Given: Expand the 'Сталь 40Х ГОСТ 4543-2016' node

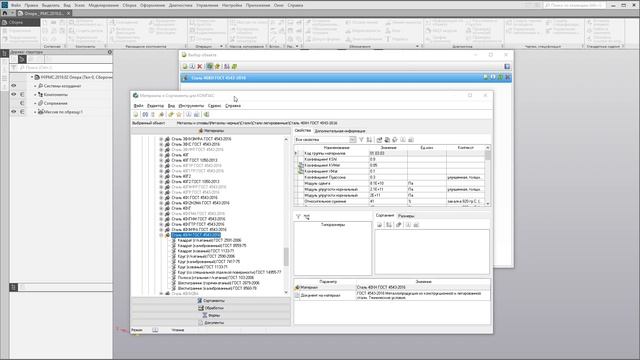Looking at the screenshot, I should click(x=161, y=198).
